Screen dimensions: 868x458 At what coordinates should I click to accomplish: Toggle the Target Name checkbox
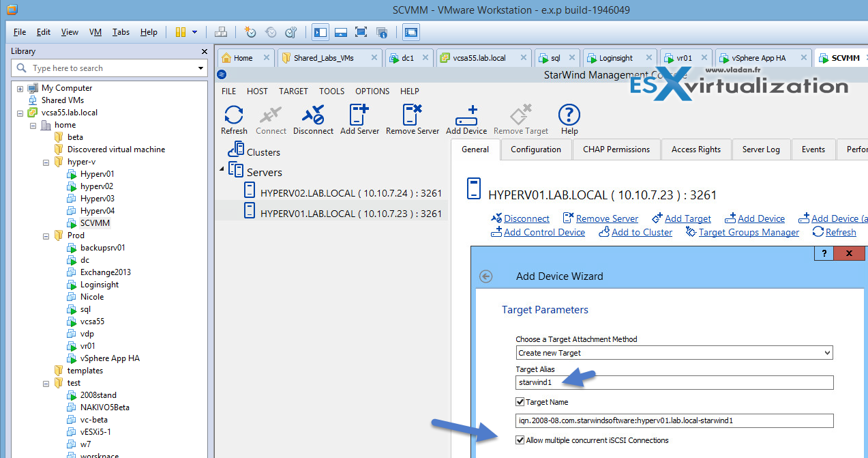click(520, 402)
